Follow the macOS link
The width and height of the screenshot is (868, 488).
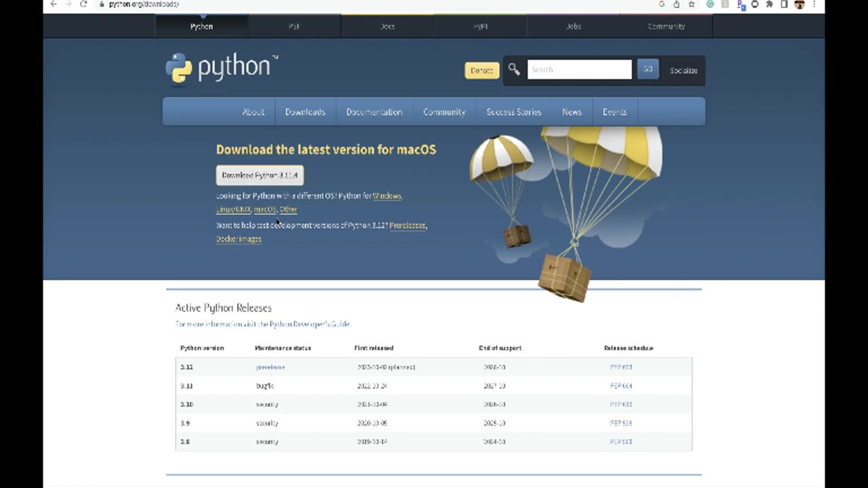pyautogui.click(x=265, y=209)
